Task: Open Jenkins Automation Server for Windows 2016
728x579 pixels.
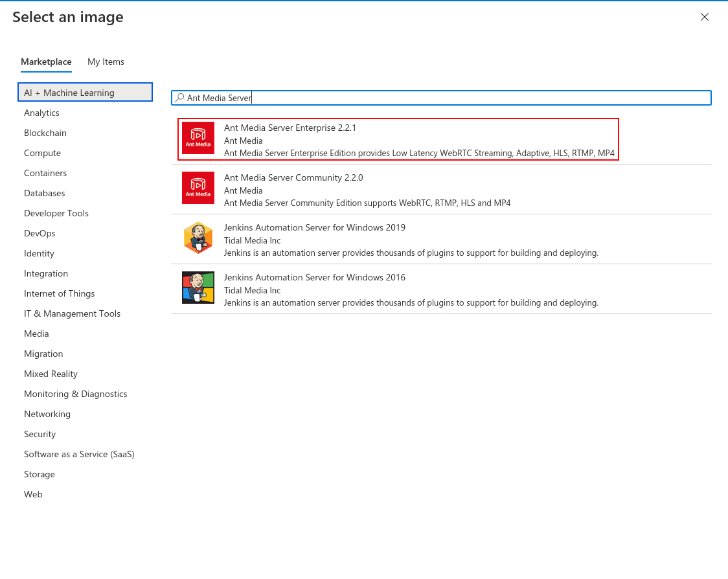Action: [x=314, y=277]
